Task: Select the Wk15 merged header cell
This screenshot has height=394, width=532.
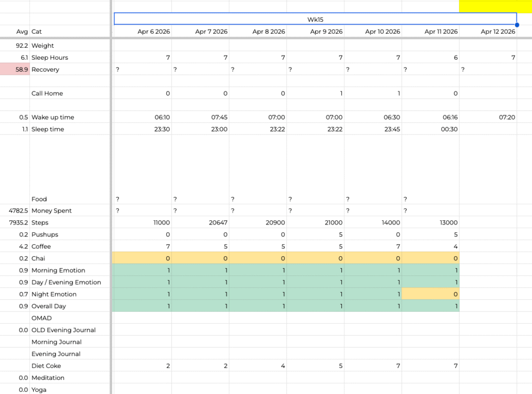Action: click(315, 19)
